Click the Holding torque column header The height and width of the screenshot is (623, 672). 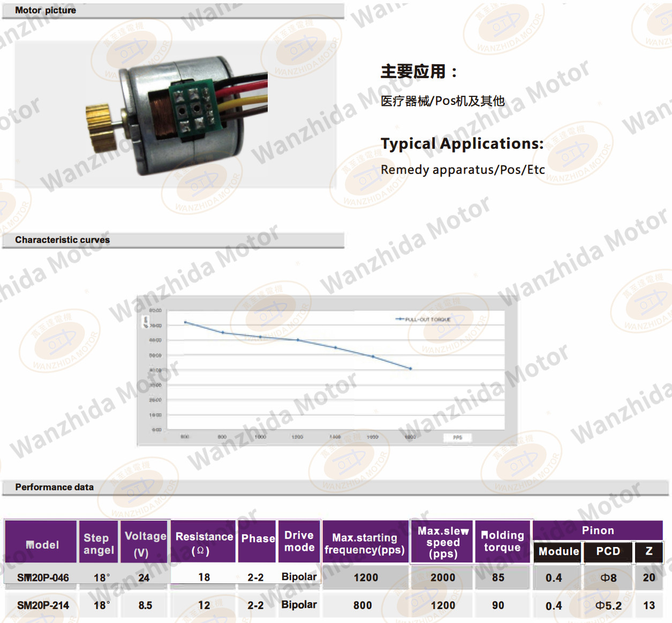(x=502, y=541)
